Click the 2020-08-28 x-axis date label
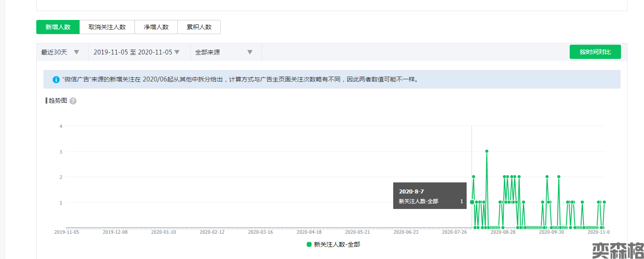 click(503, 232)
